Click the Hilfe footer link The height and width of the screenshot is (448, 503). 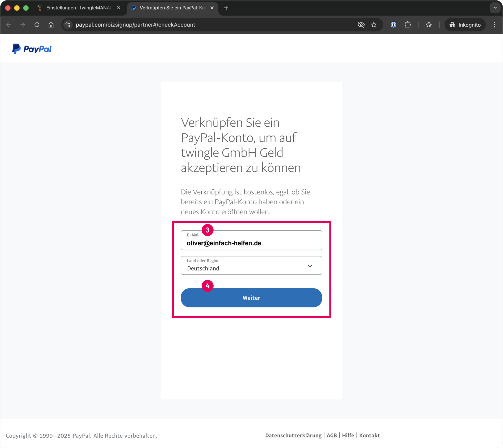(348, 435)
